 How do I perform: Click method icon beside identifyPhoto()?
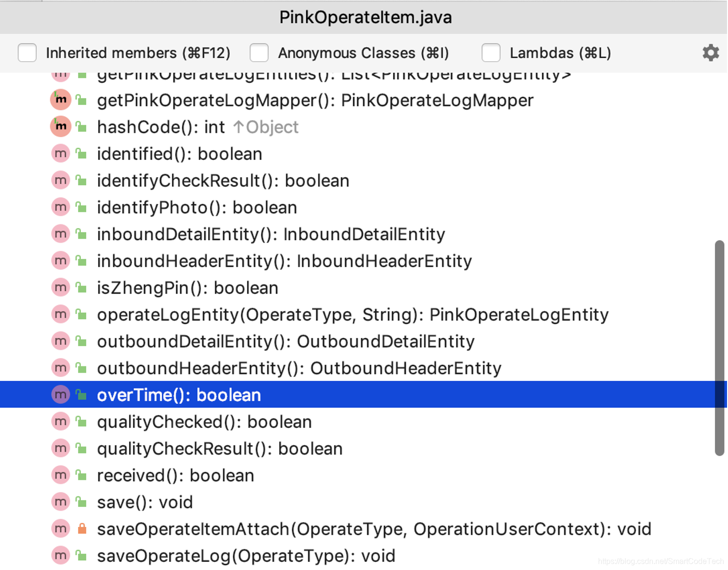61,207
